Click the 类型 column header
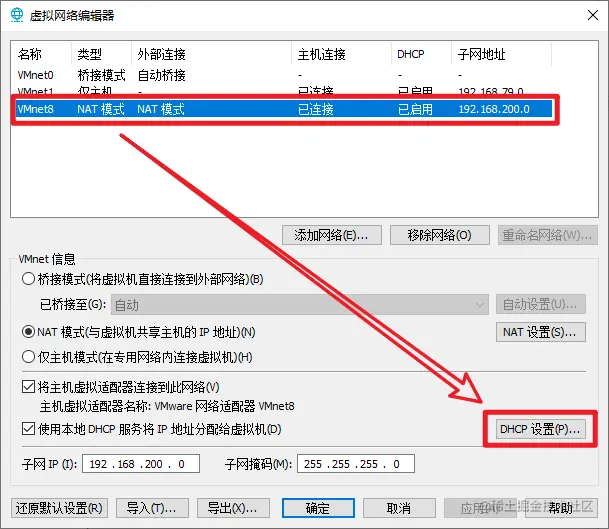The height and width of the screenshot is (529, 609). pos(102,54)
